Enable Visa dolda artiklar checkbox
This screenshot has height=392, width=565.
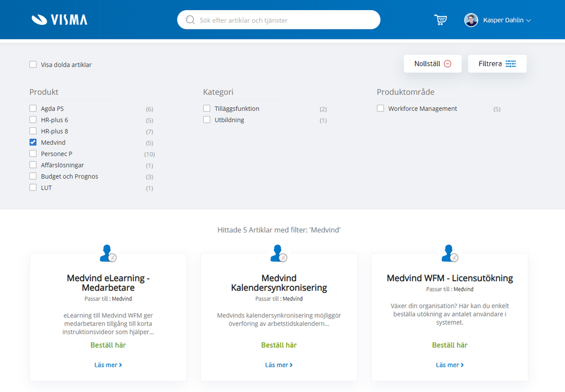(x=33, y=64)
